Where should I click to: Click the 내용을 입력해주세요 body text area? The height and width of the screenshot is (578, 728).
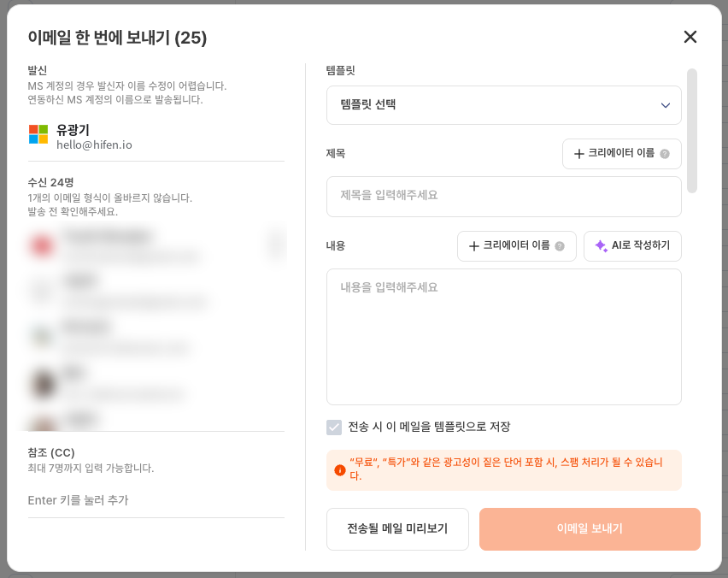coord(504,336)
